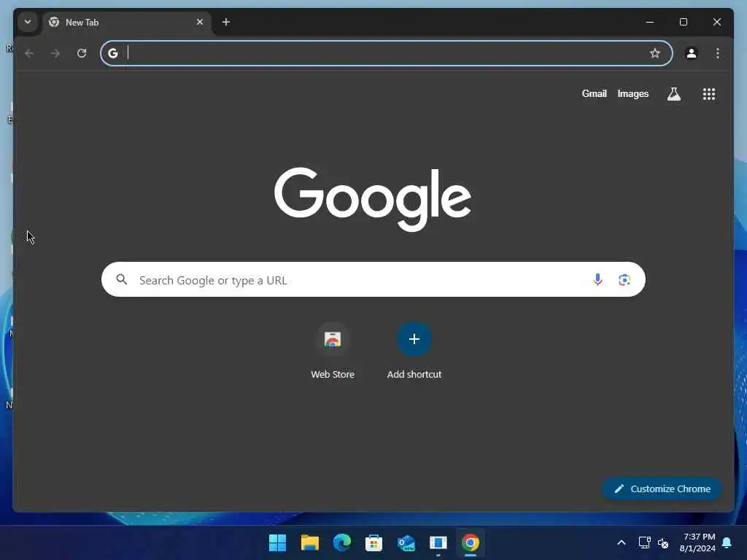Bookmark this tab with star icon

[655, 53]
